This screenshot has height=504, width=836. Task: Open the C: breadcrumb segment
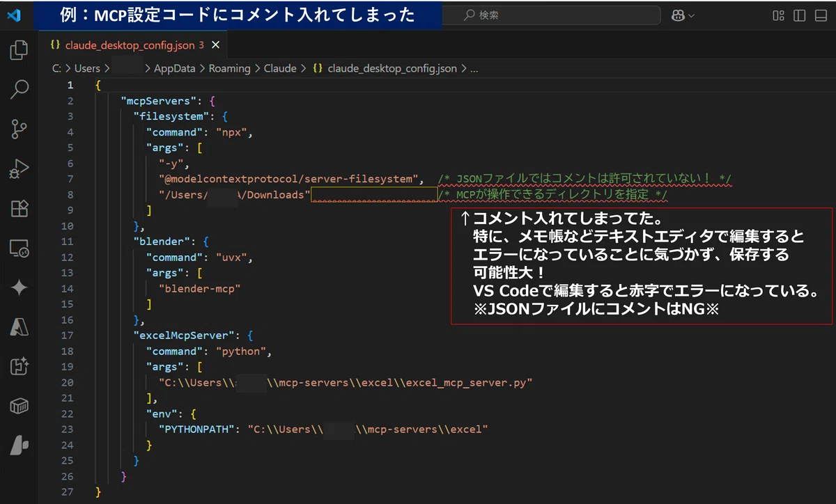(56, 68)
